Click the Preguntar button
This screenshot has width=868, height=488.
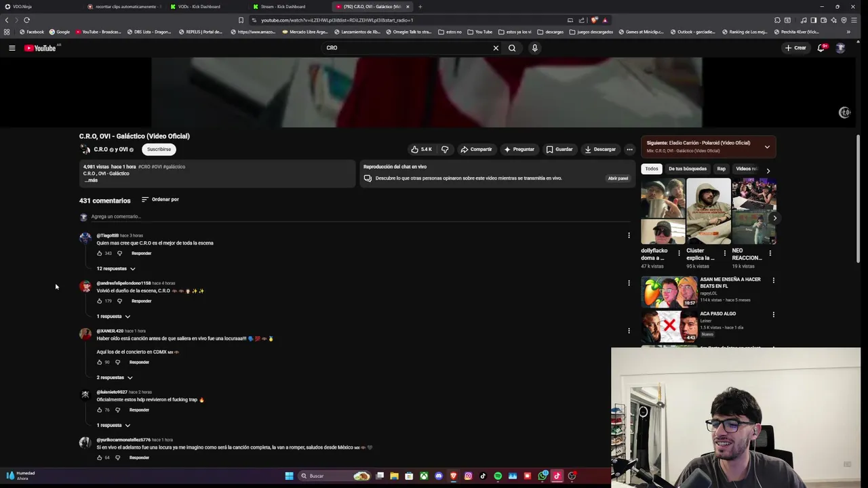point(519,149)
